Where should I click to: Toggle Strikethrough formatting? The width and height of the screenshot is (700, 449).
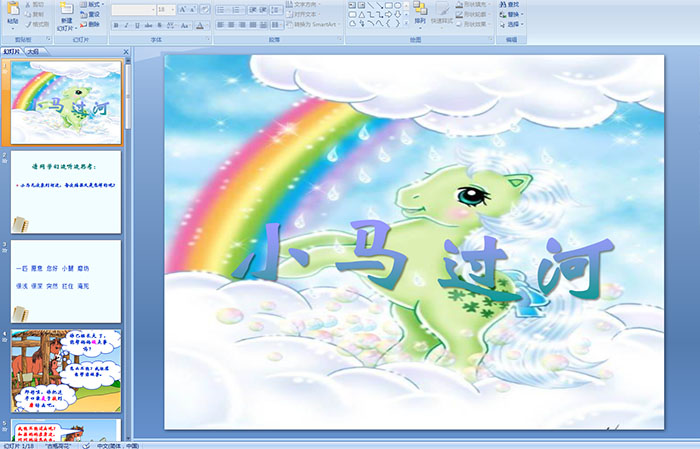tap(148, 26)
